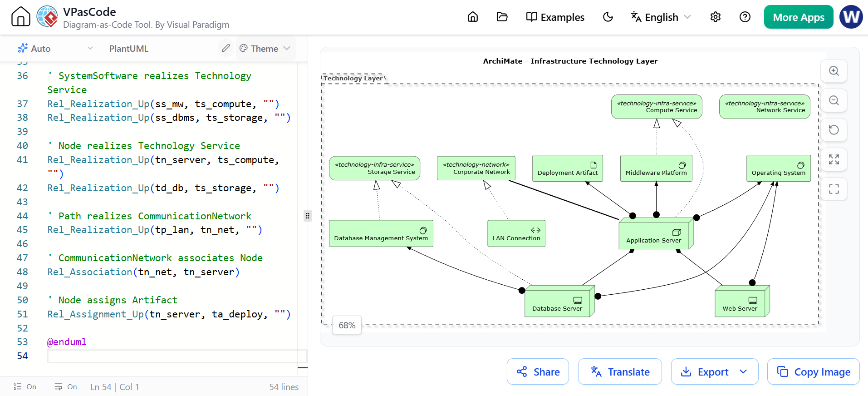The width and height of the screenshot is (868, 396).
Task: Click the Share button
Action: [x=538, y=372]
